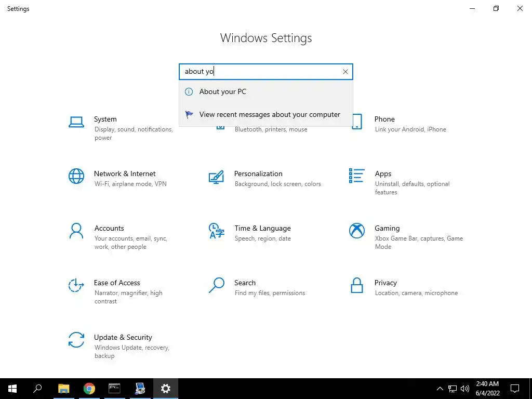Click 'Speech, region, date' description

click(262, 238)
